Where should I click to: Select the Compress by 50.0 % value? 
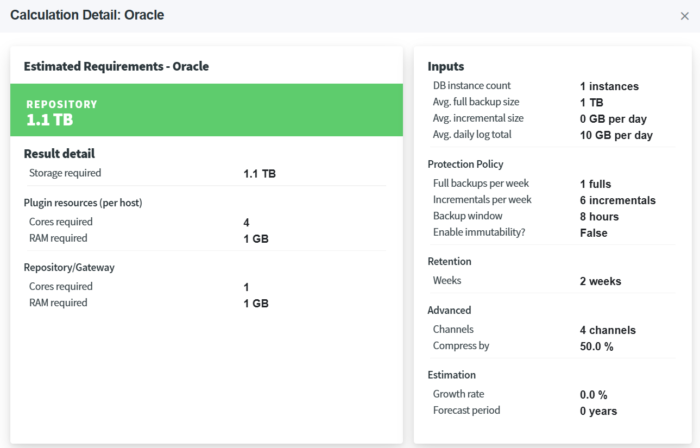point(596,346)
